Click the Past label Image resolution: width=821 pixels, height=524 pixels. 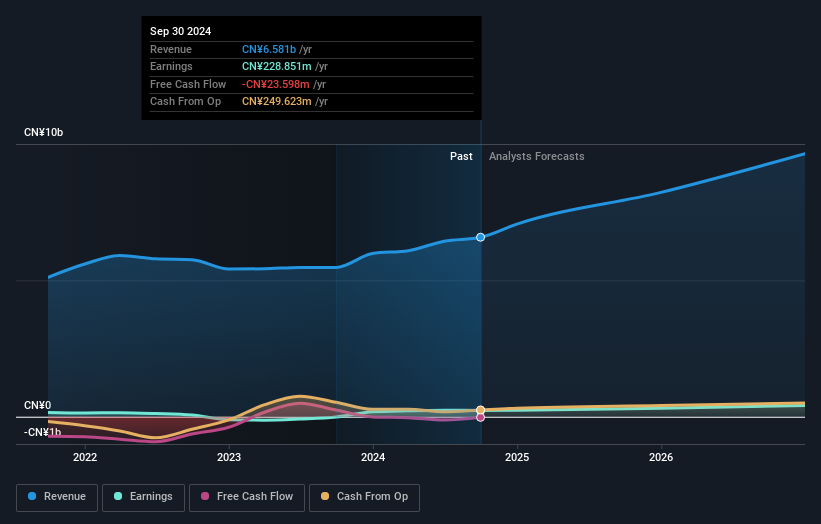tap(461, 156)
